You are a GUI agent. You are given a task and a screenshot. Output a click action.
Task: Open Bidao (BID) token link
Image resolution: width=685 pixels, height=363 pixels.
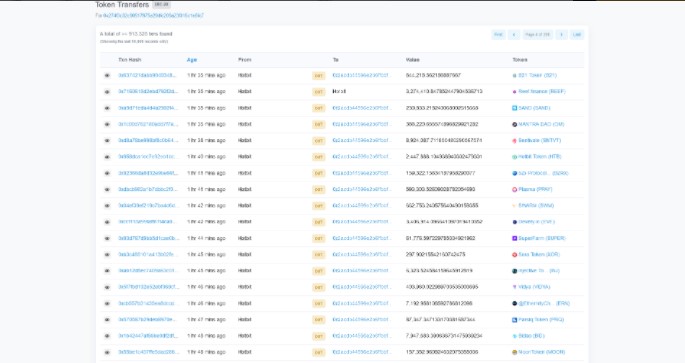click(531, 336)
